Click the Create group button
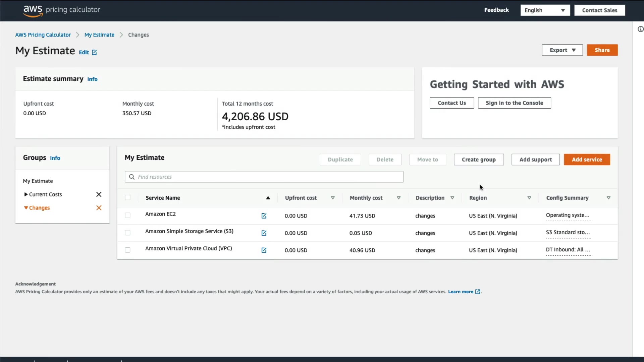The height and width of the screenshot is (362, 644). pos(478,160)
